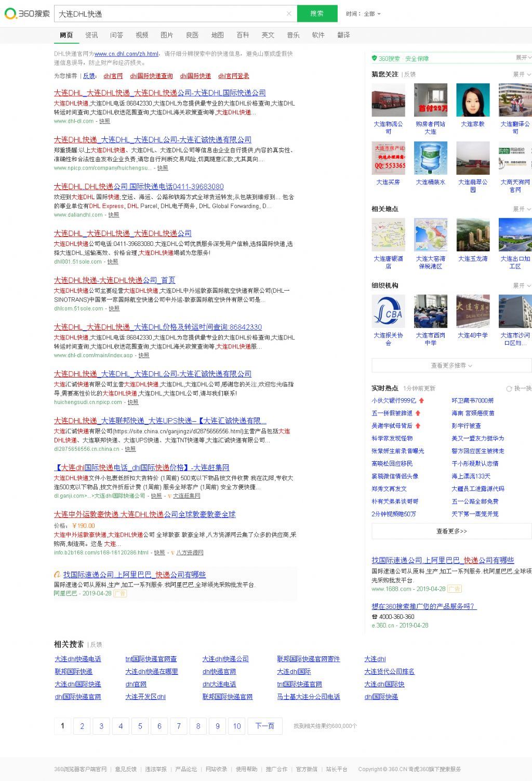Click the 广告 tag beside www.1688.com
The height and width of the screenshot is (781, 532).
tap(455, 589)
